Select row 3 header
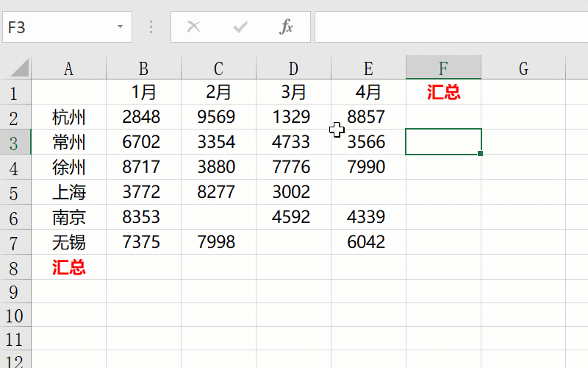Screen dimensions: 588x368 click(x=15, y=142)
